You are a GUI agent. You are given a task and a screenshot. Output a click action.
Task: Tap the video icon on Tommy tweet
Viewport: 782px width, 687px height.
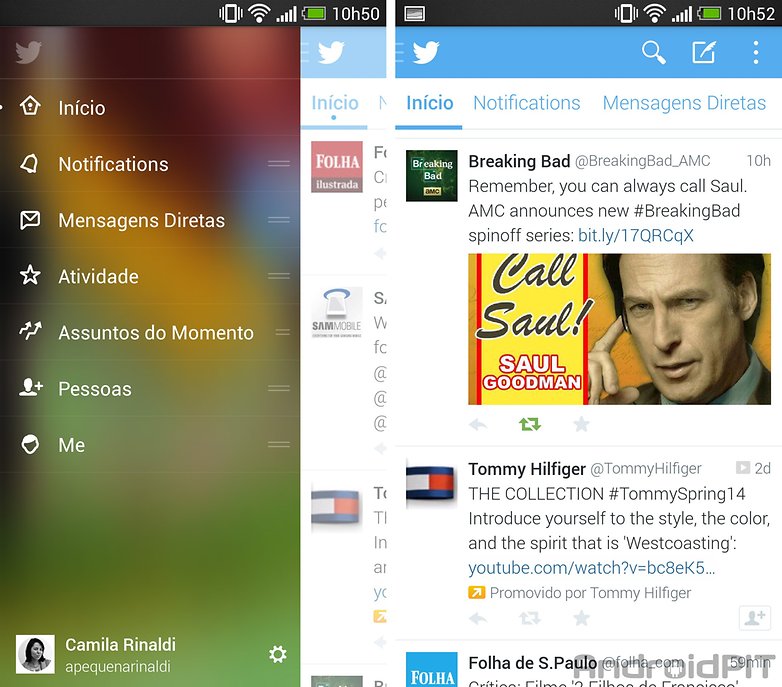(743, 467)
